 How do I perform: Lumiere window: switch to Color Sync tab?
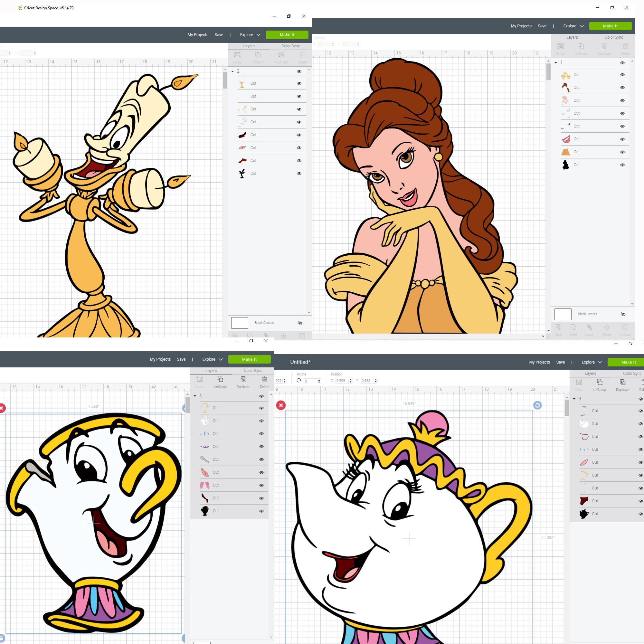pos(291,46)
